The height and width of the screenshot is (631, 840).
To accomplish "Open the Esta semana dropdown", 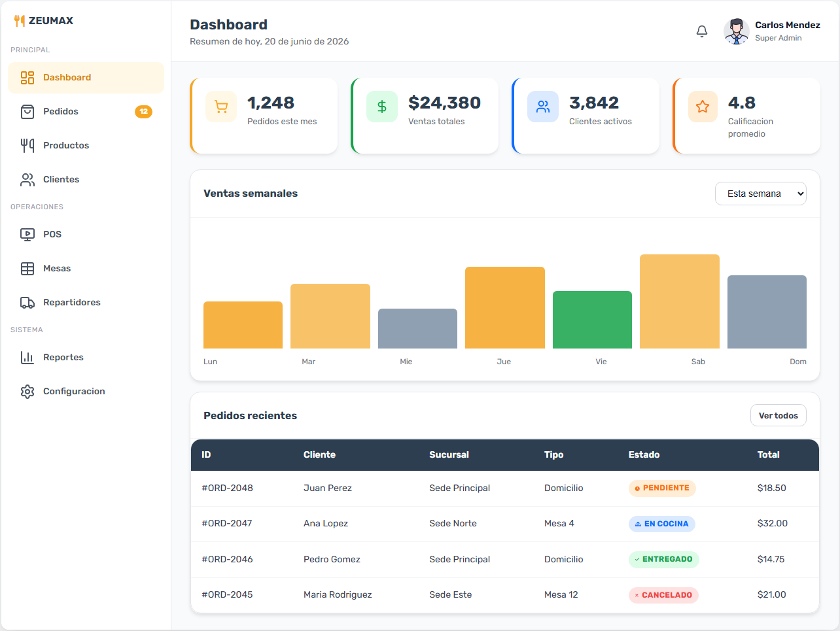I will pos(761,194).
